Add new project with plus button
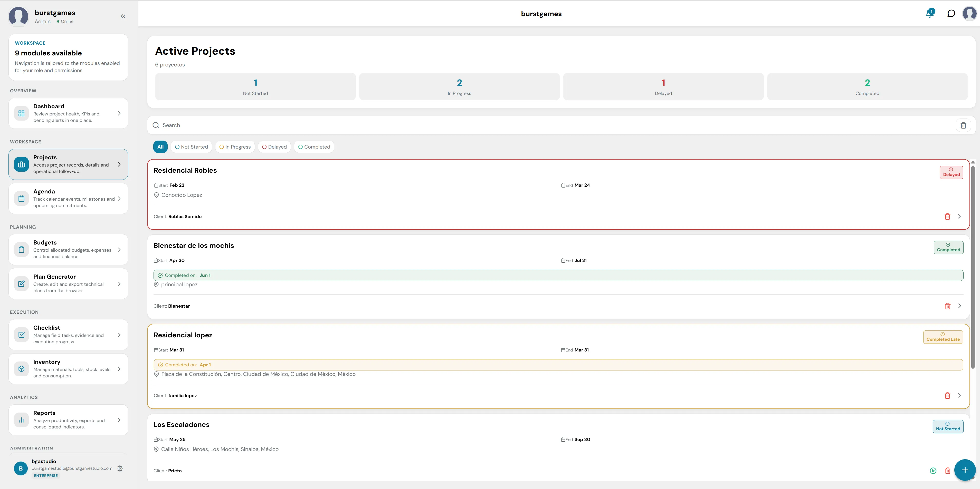980x489 pixels. (965, 470)
